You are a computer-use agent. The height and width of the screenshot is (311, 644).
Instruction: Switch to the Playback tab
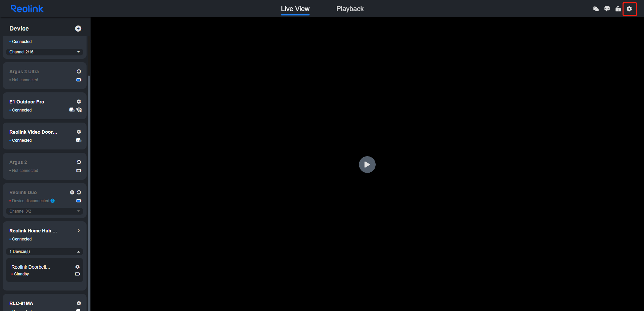pyautogui.click(x=350, y=9)
